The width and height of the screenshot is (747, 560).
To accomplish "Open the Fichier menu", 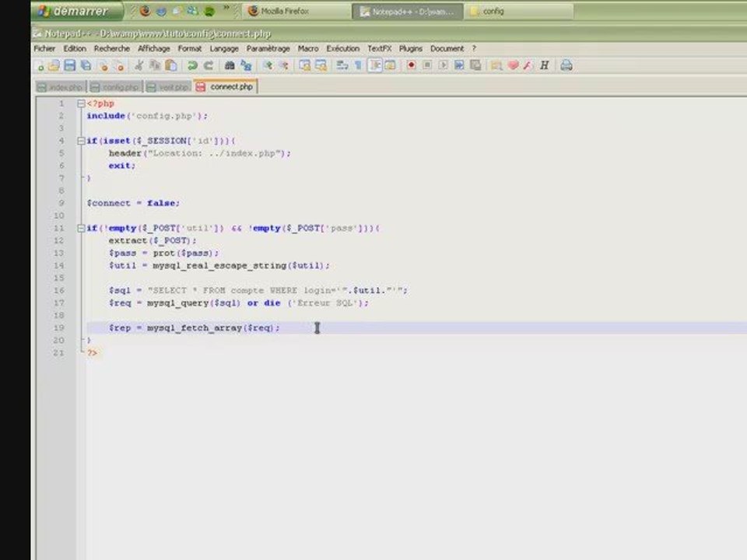I will click(x=44, y=48).
